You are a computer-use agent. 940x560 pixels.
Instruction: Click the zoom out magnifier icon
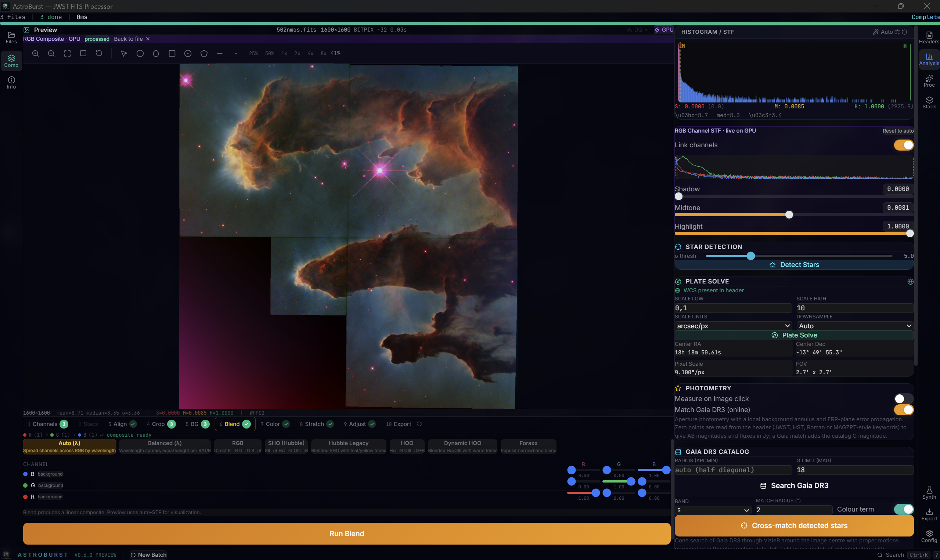(x=51, y=54)
